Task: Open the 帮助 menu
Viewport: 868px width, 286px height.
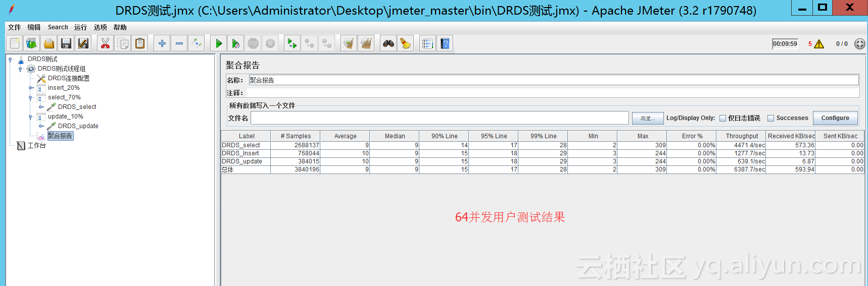Action: pos(120,27)
